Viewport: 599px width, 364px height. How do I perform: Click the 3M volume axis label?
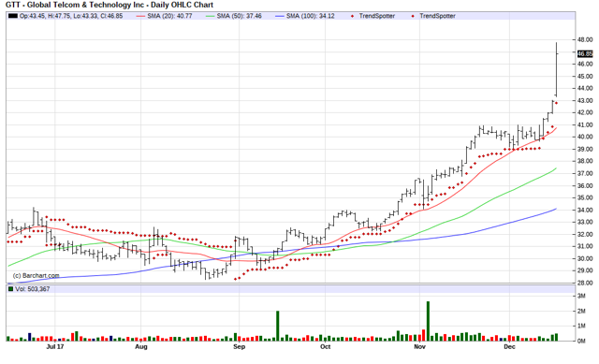pyautogui.click(x=581, y=296)
